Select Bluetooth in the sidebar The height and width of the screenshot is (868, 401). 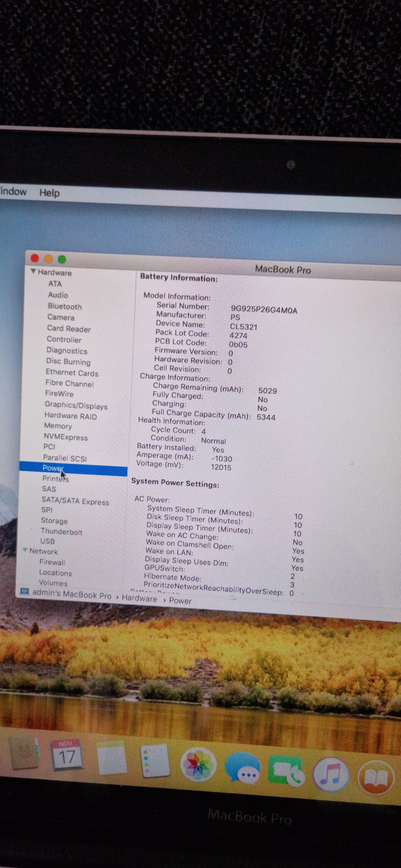[x=64, y=306]
